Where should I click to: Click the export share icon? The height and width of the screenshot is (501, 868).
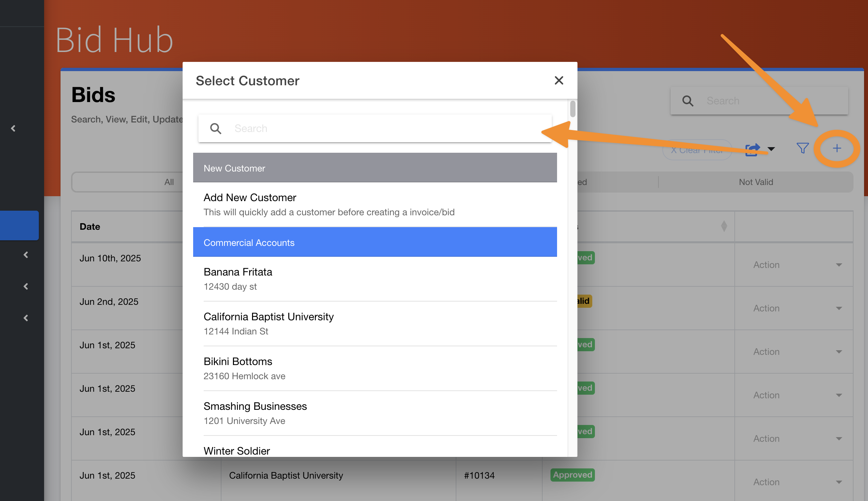[752, 149]
